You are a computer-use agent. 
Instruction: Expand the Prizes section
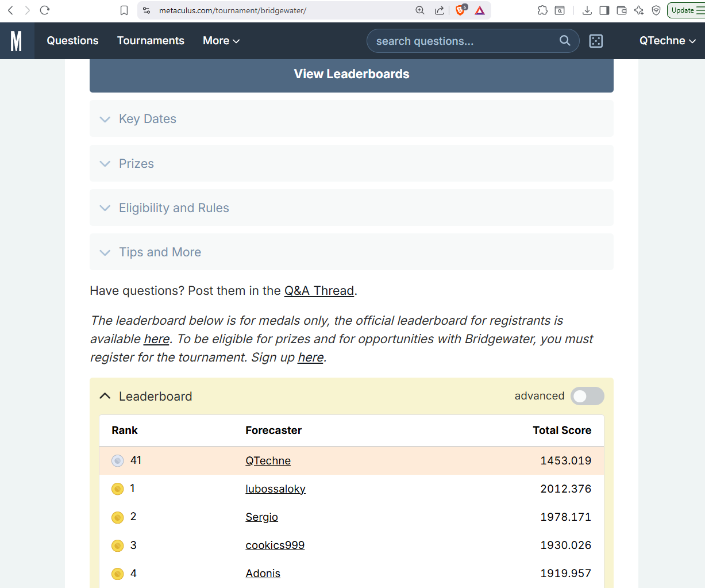(x=136, y=164)
